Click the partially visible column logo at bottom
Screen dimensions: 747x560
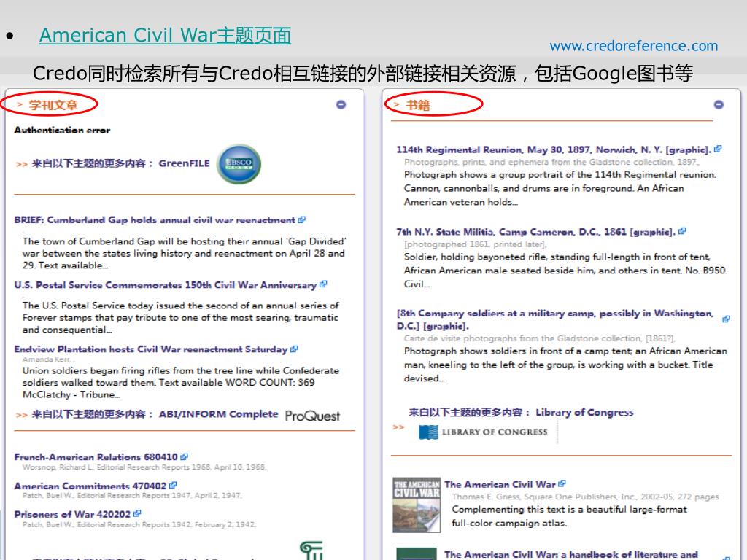click(x=311, y=550)
